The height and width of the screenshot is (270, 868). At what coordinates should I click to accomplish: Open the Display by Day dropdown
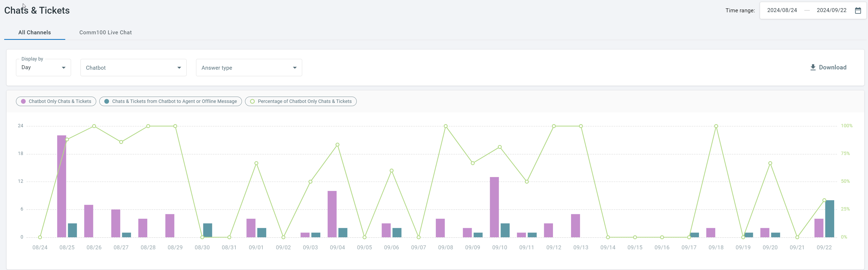(44, 67)
